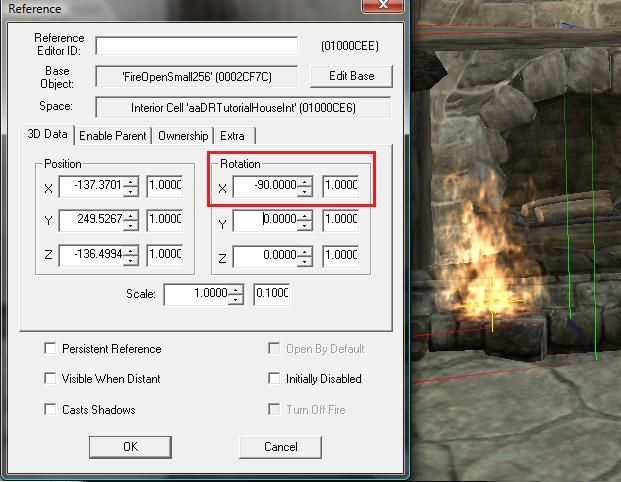Enable the Casts Shadows checkbox
Viewport: 621px width, 482px height.
click(x=50, y=409)
